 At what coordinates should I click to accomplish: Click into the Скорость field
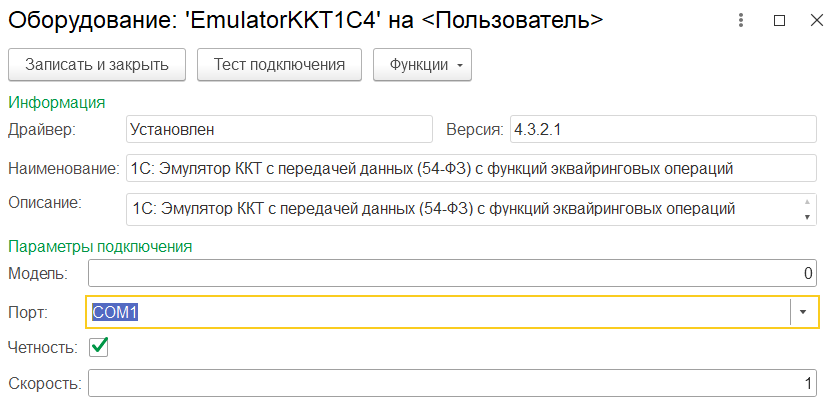(x=452, y=383)
